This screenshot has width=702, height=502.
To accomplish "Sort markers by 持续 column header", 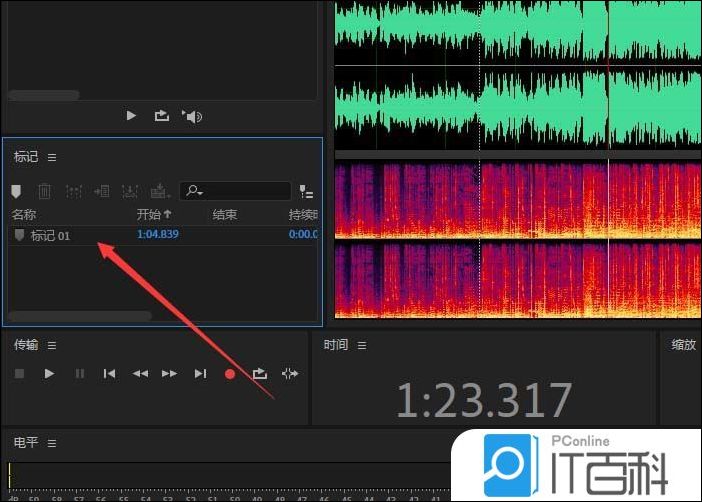I will (303, 215).
